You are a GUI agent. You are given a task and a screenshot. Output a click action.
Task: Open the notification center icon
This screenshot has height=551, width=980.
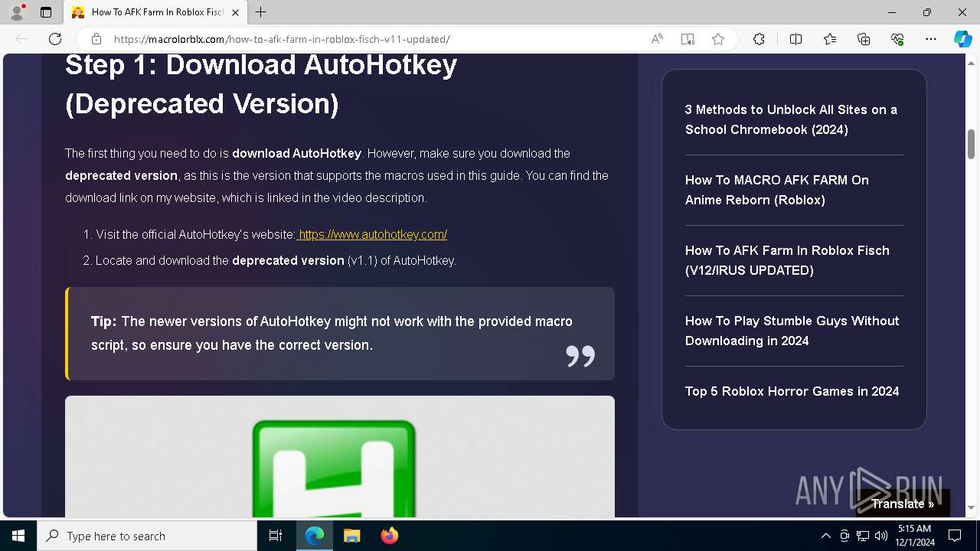coord(955,536)
